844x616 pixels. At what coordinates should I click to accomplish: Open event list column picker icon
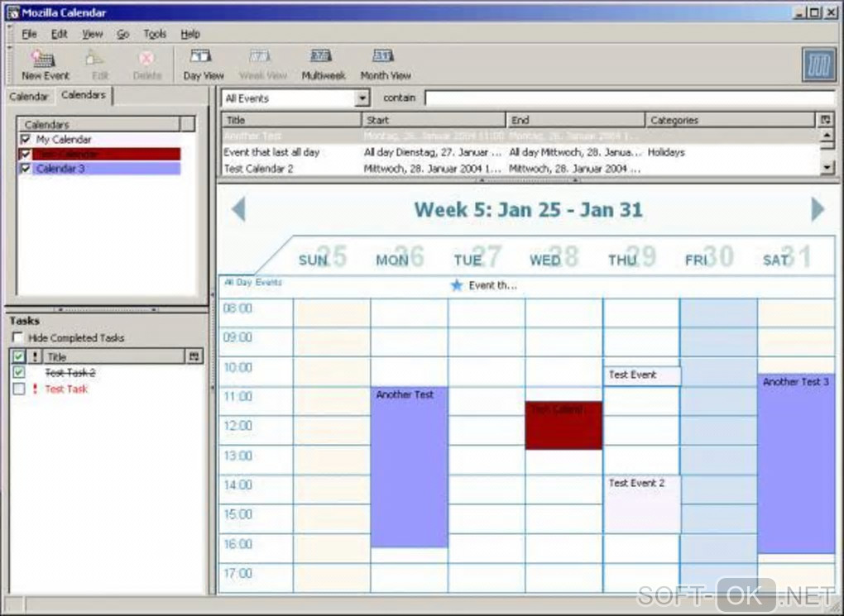tap(826, 120)
